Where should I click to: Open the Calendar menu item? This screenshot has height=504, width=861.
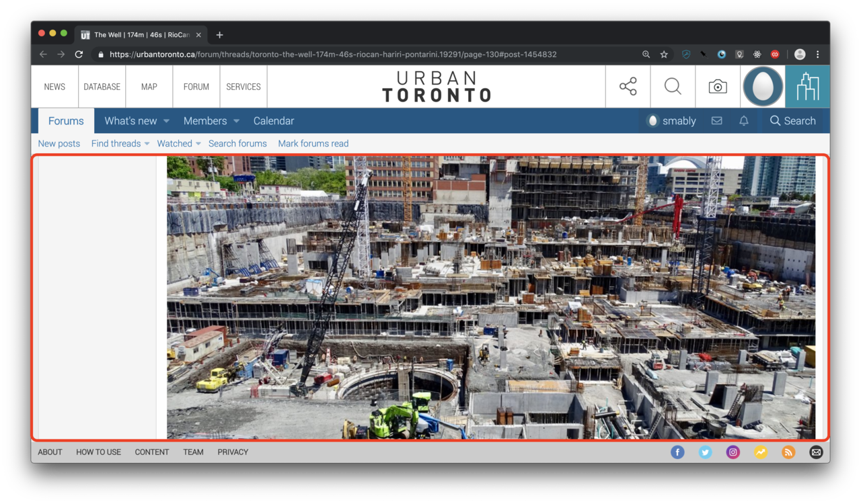(273, 121)
